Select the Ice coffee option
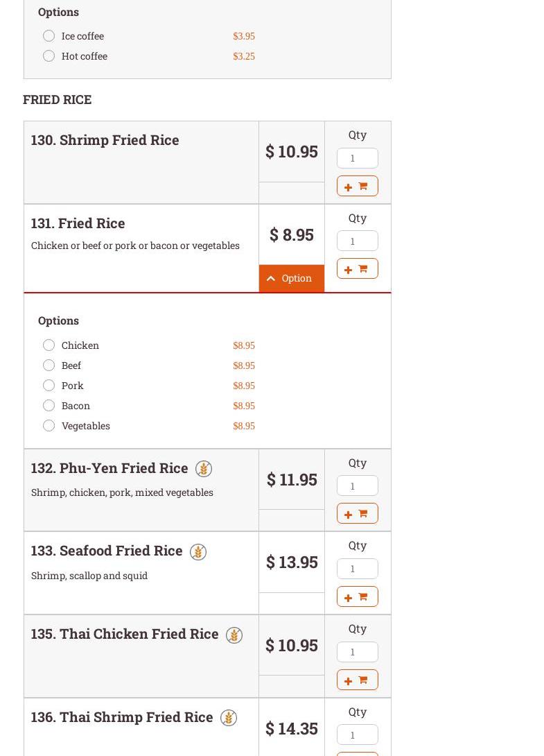 [x=49, y=36]
